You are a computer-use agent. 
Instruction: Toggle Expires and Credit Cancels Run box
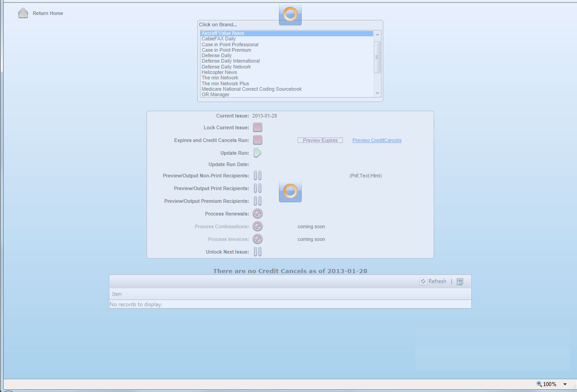[x=258, y=140]
